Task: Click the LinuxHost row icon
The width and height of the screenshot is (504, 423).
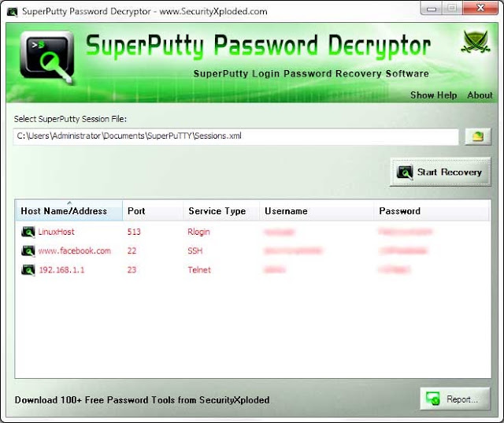Action: [x=28, y=232]
